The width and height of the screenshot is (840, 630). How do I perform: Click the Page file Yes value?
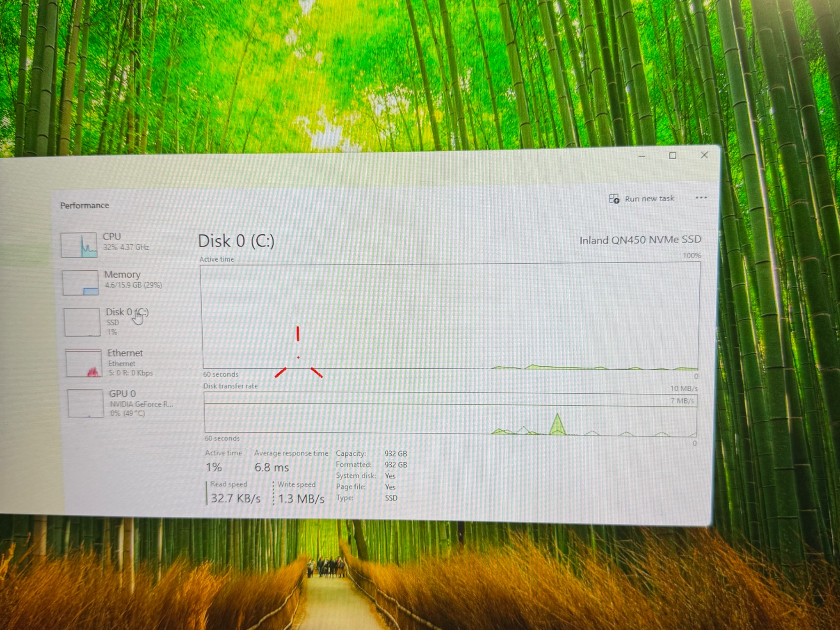pos(390,487)
